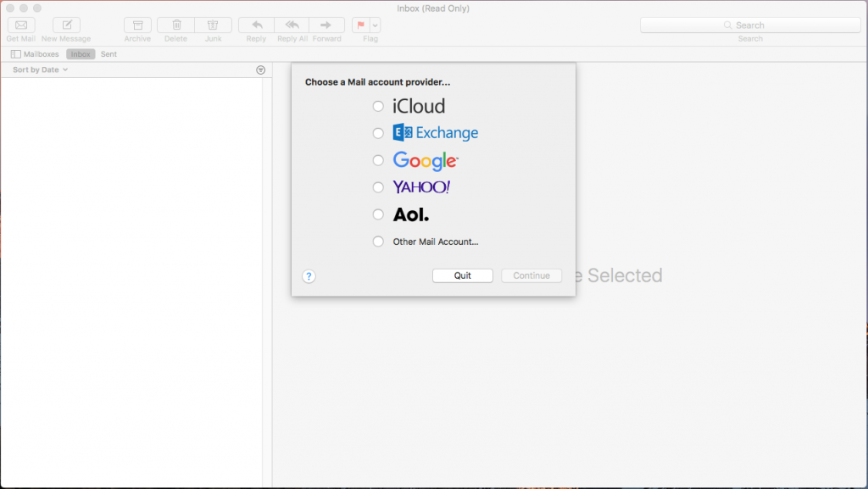Click the Reply All double-arrow icon

point(292,25)
